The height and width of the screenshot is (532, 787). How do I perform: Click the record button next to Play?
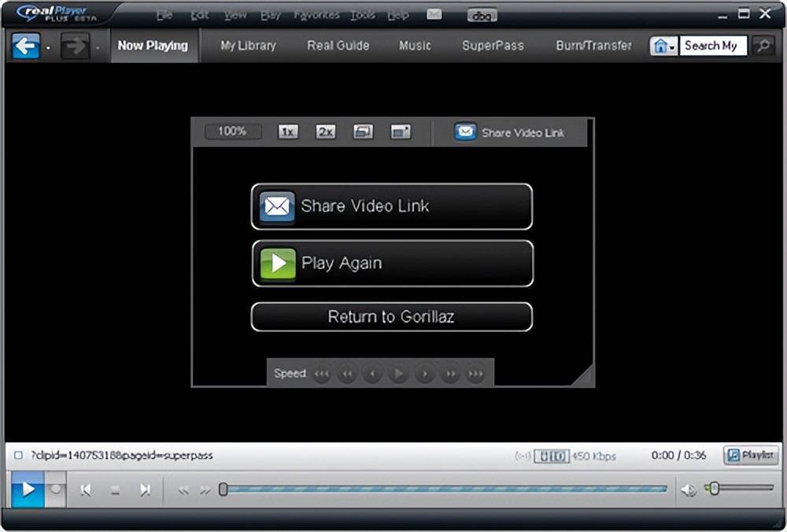[x=56, y=489]
